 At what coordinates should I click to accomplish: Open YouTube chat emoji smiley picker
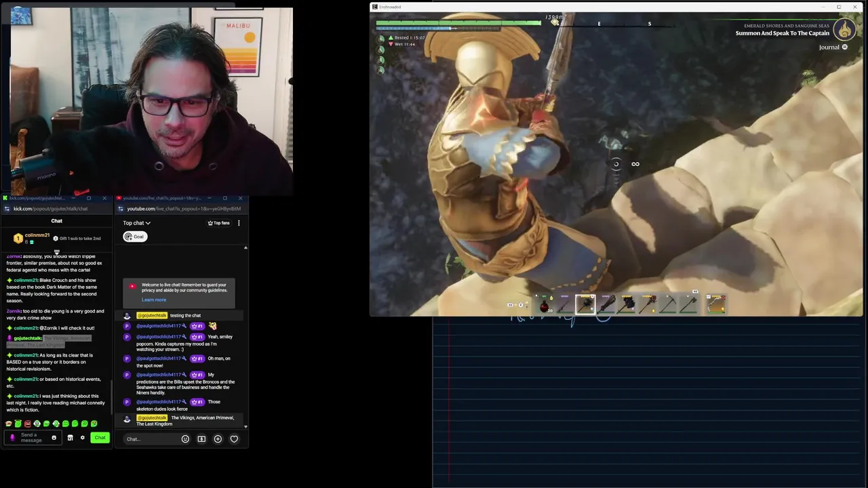click(x=185, y=439)
